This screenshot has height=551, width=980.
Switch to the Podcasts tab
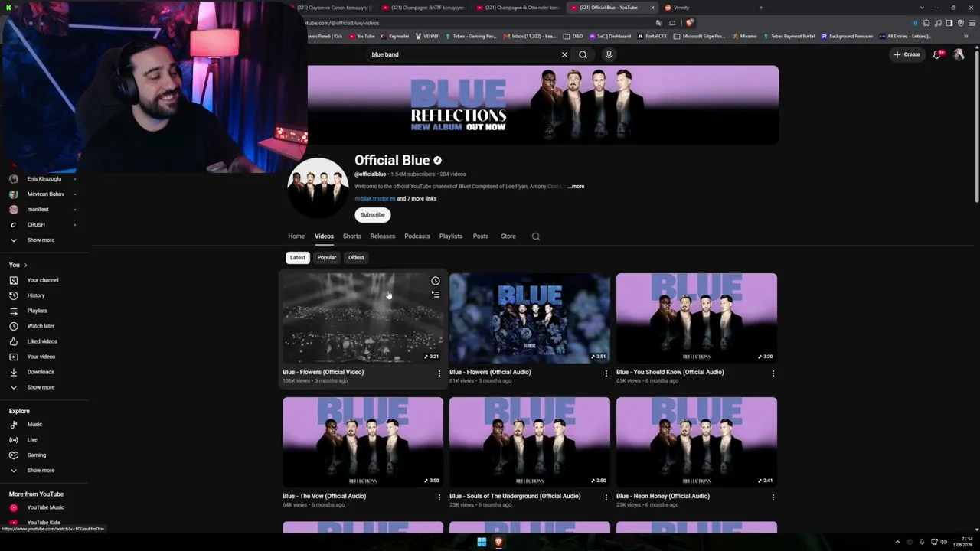click(x=417, y=236)
